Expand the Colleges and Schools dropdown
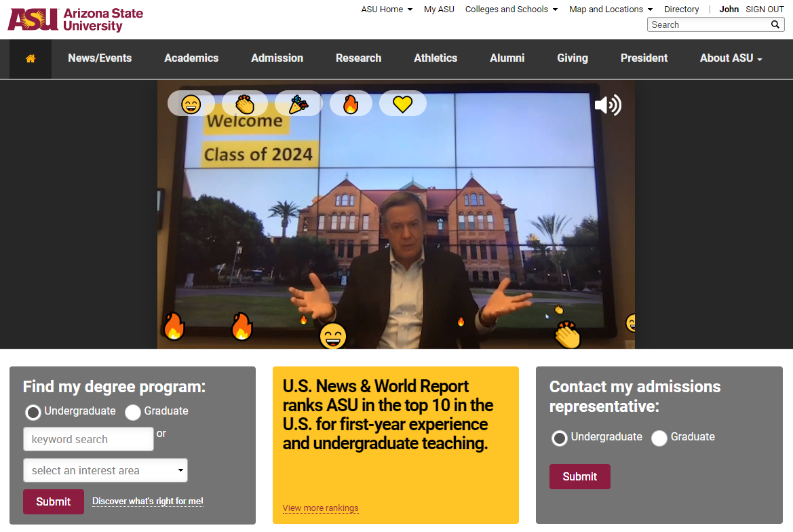The height and width of the screenshot is (532, 793). click(x=511, y=9)
